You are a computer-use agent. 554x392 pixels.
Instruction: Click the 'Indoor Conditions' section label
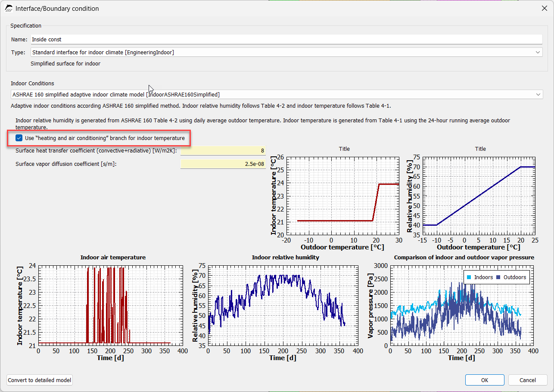click(33, 83)
